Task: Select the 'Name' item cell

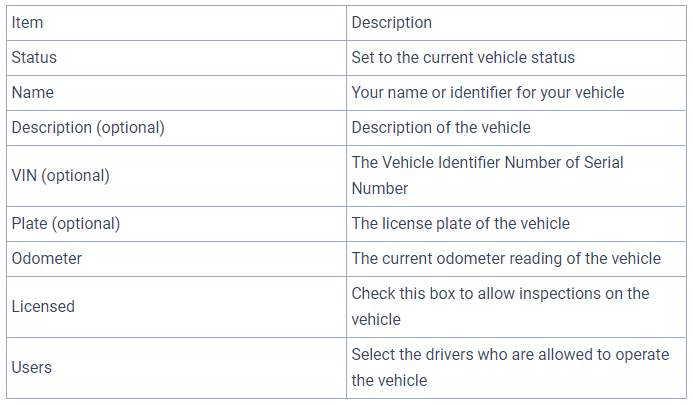Action: pyautogui.click(x=33, y=92)
